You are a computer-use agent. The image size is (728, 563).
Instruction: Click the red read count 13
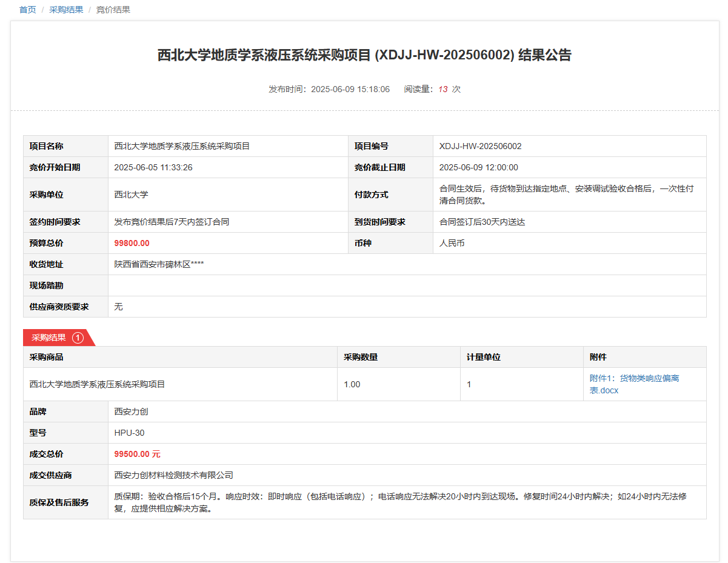coord(442,89)
